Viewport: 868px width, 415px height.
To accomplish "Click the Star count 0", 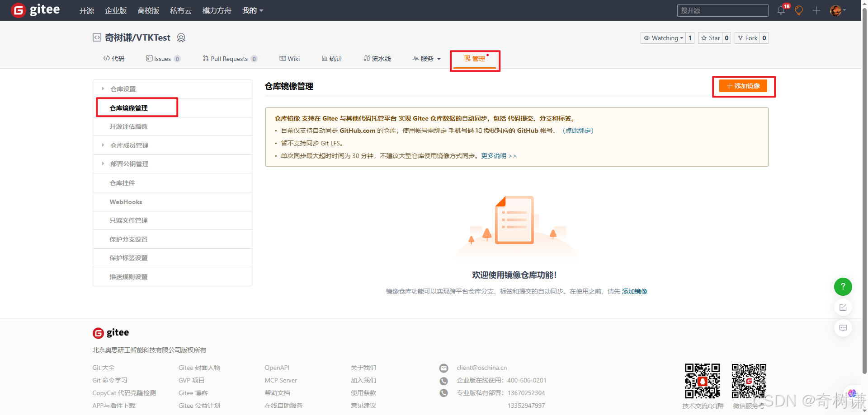I will [x=726, y=38].
